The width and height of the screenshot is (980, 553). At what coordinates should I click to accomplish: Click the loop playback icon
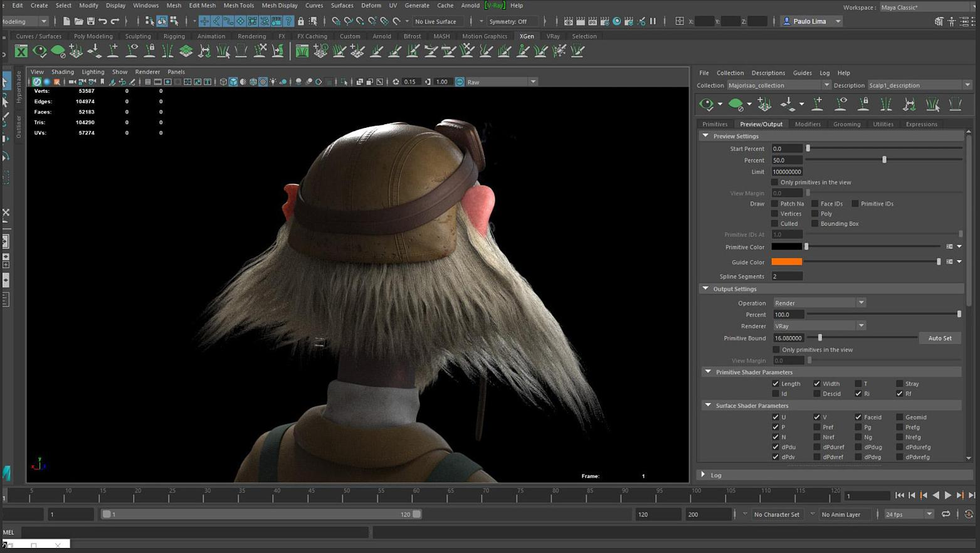pos(946,514)
